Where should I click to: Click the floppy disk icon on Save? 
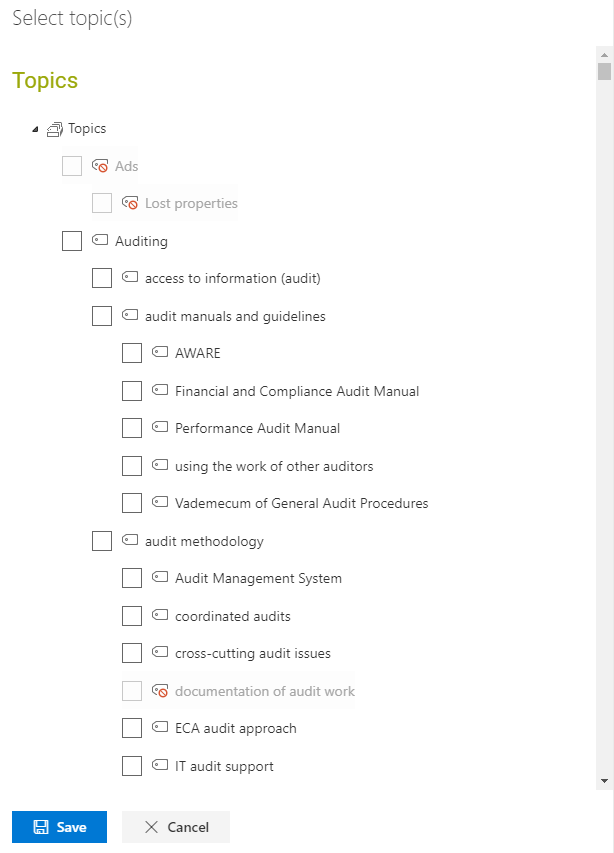(41, 827)
